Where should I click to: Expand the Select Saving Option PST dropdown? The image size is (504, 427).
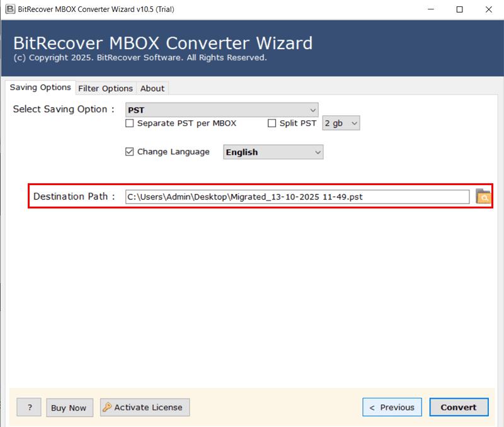point(222,110)
